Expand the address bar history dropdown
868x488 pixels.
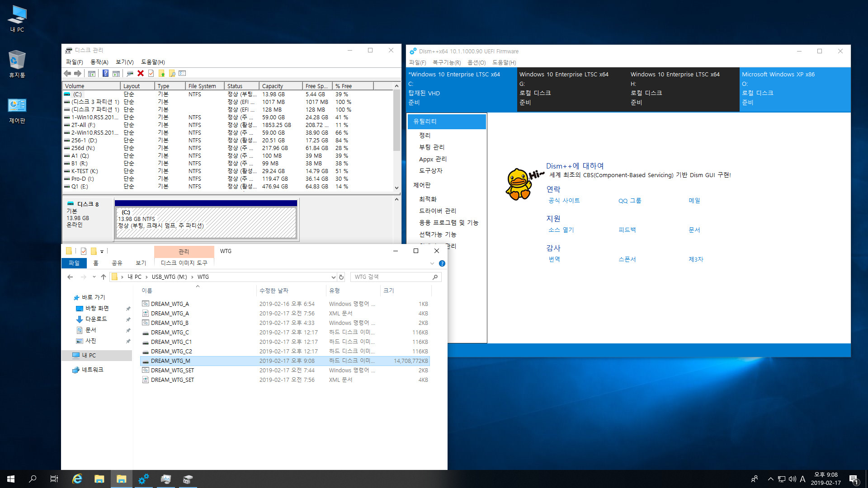pos(333,277)
